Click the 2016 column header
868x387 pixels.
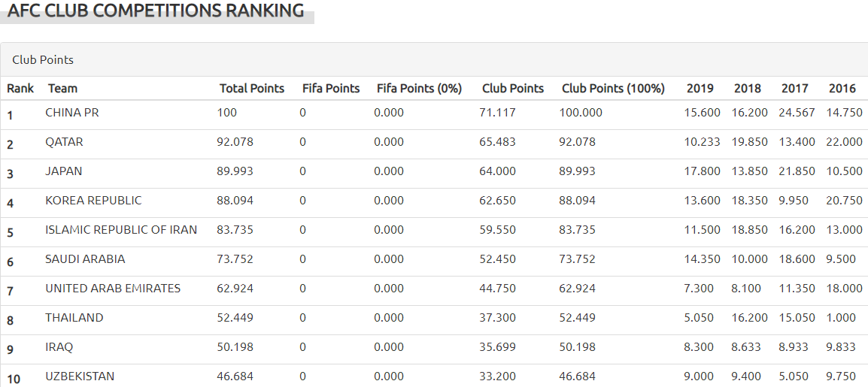coord(842,89)
